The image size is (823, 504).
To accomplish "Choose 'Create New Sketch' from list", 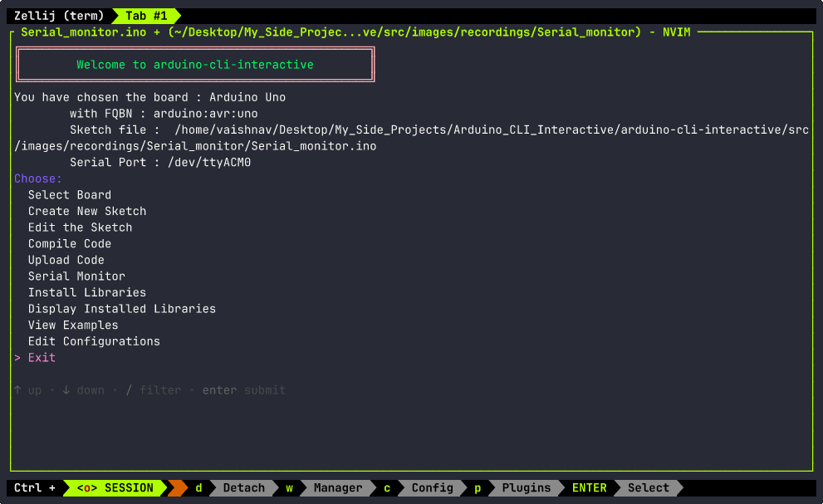I will point(87,211).
